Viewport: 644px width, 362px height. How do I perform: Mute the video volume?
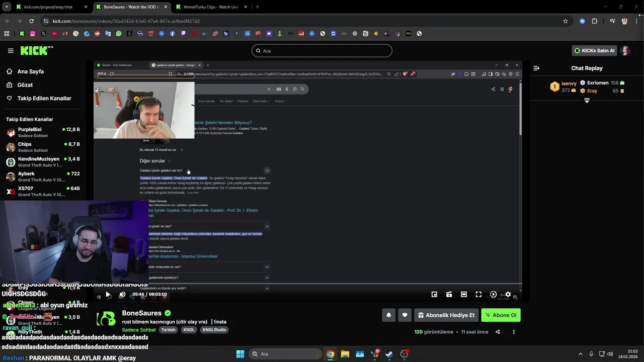tap(122, 294)
